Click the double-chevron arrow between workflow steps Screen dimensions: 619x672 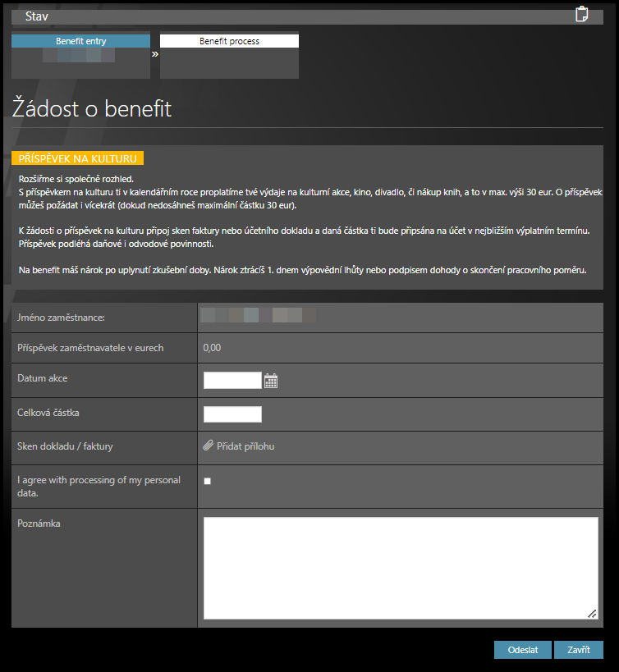coord(155,54)
